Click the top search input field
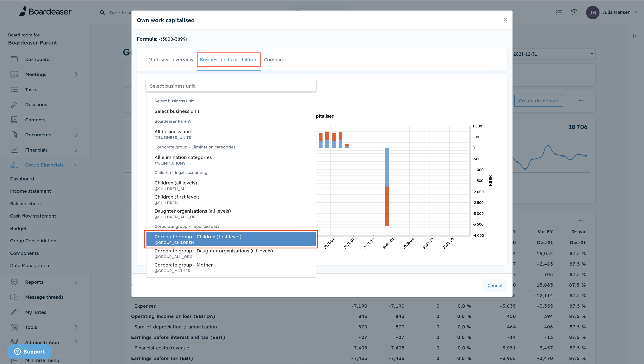 [x=120, y=13]
